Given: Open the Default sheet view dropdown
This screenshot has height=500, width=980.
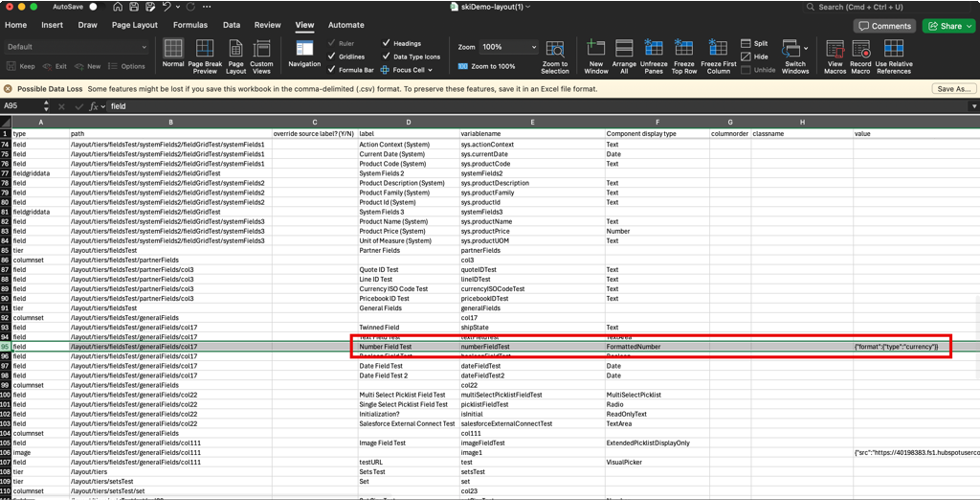Looking at the screenshot, I should (77, 47).
